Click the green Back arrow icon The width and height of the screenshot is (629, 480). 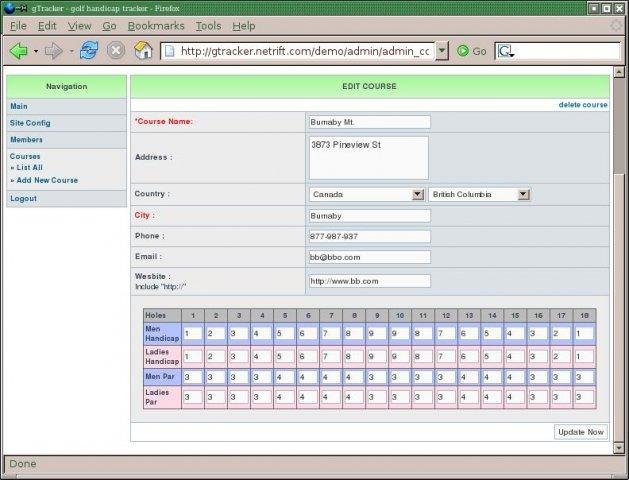(x=18, y=51)
